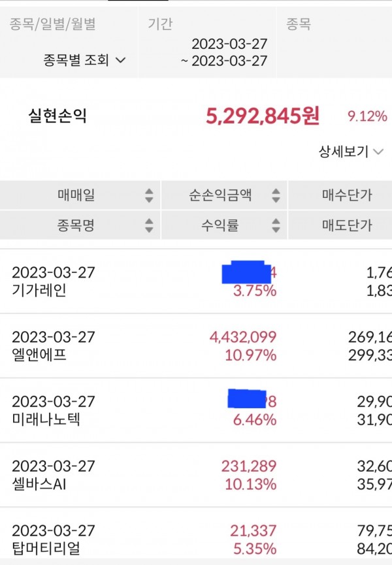Click the 실현손익 total amount 5,292,845원
This screenshot has height=565, width=392.
coord(263,116)
